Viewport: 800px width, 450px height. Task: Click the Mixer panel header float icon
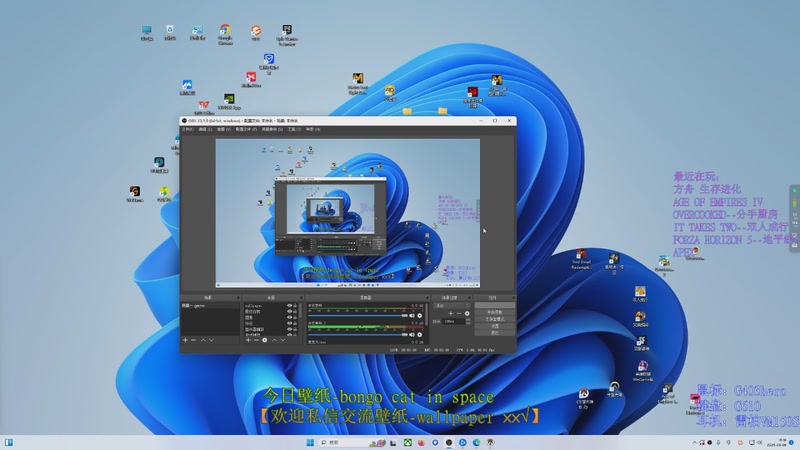pos(428,297)
